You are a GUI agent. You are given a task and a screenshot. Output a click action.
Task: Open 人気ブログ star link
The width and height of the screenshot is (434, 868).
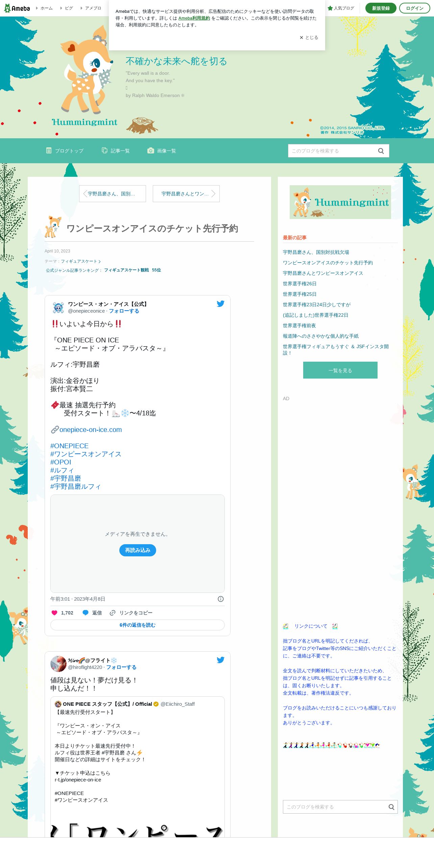pos(341,8)
